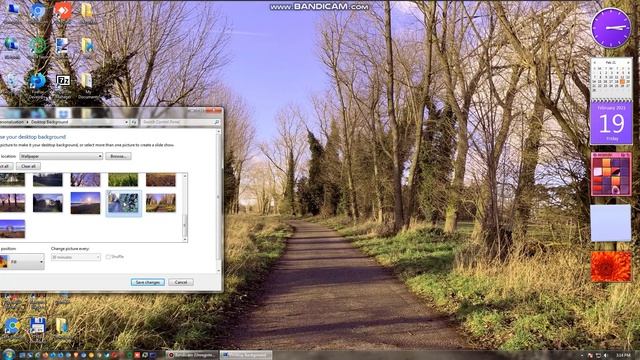The height and width of the screenshot is (360, 640).
Task: Click the Cancel button
Action: [181, 282]
